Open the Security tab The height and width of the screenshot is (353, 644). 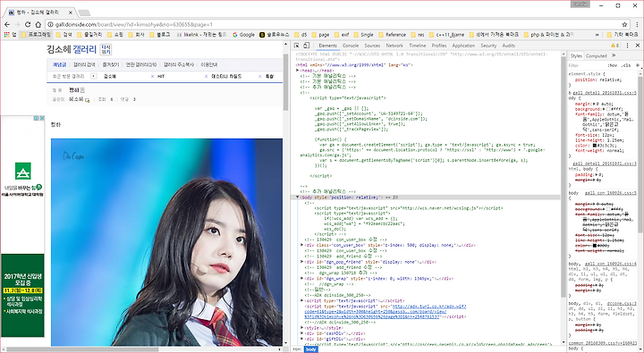(488, 46)
